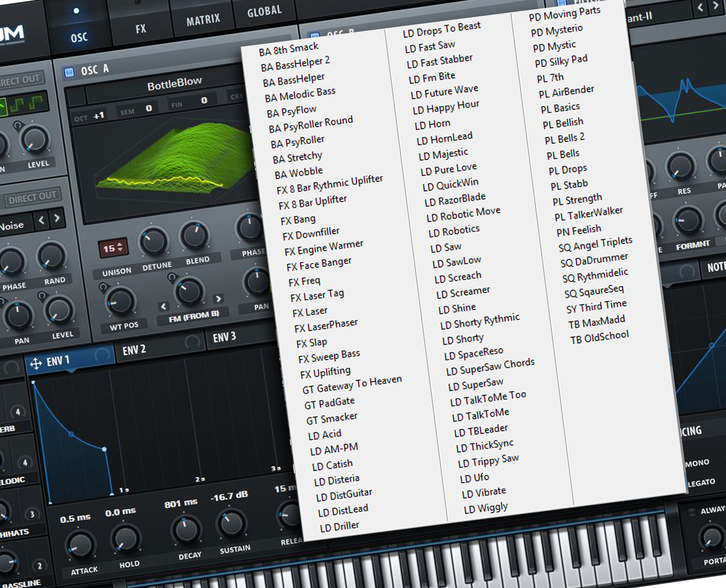The width and height of the screenshot is (726, 588).
Task: Click the next warp mode arrow near FM
Action: [218, 299]
